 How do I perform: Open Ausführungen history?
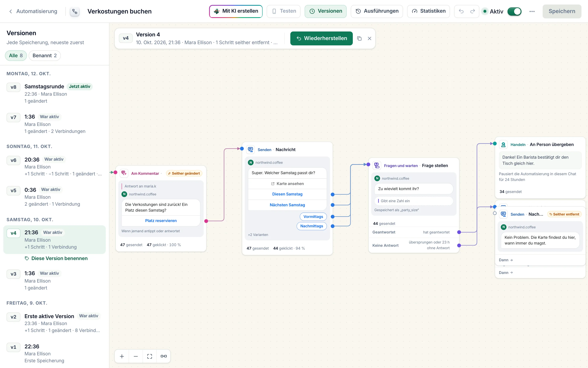coord(377,11)
